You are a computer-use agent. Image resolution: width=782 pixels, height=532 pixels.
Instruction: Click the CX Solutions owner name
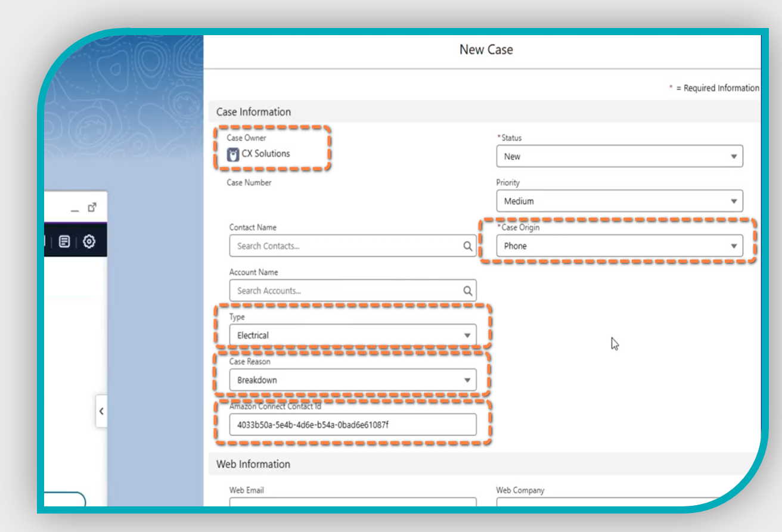tap(266, 154)
